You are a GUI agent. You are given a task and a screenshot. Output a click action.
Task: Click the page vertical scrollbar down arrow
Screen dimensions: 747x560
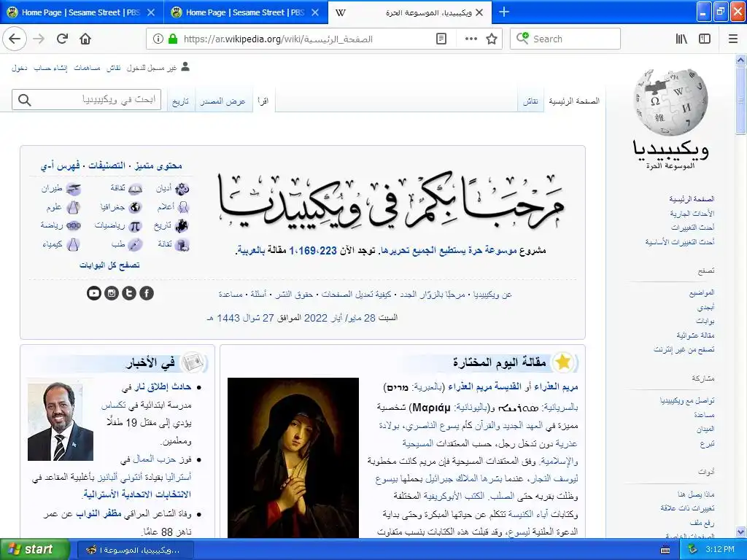(741, 532)
